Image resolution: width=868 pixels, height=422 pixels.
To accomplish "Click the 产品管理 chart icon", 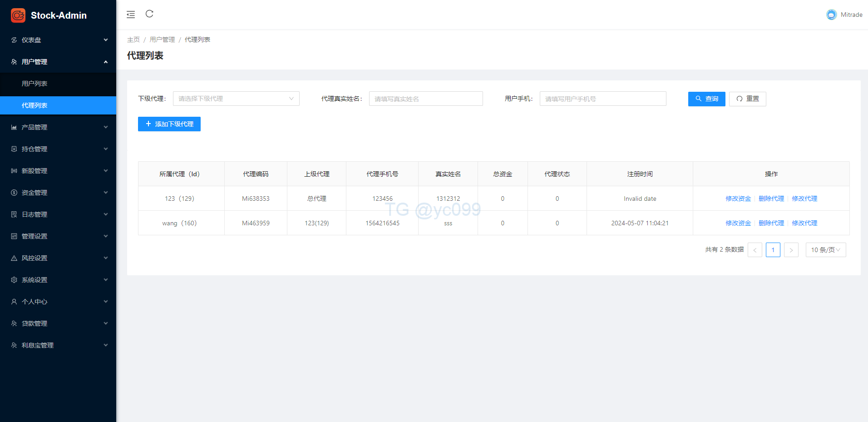I will point(14,127).
